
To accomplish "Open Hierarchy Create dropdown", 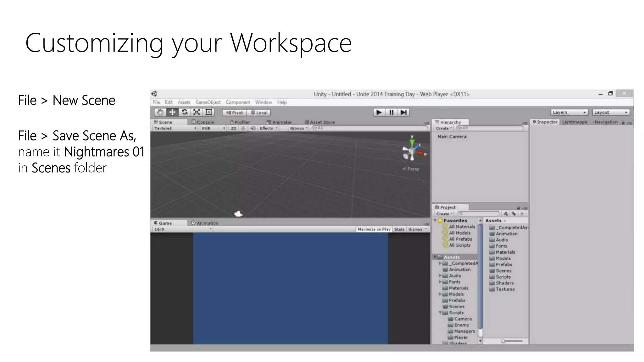I will 444,128.
